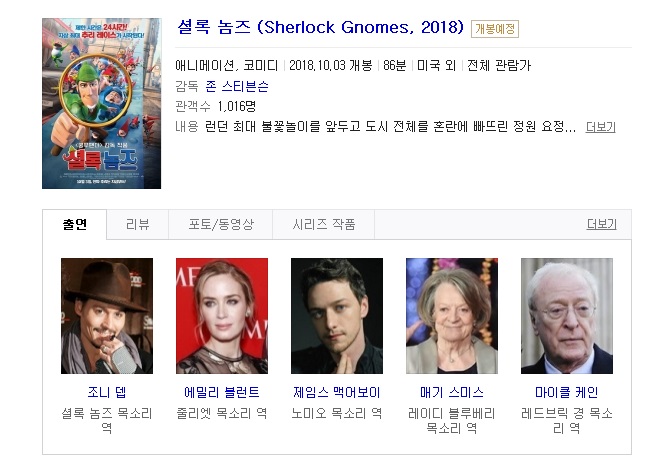Image resolution: width=664 pixels, height=465 pixels.
Task: Expand synopsis with 더보기 link
Action: point(600,127)
